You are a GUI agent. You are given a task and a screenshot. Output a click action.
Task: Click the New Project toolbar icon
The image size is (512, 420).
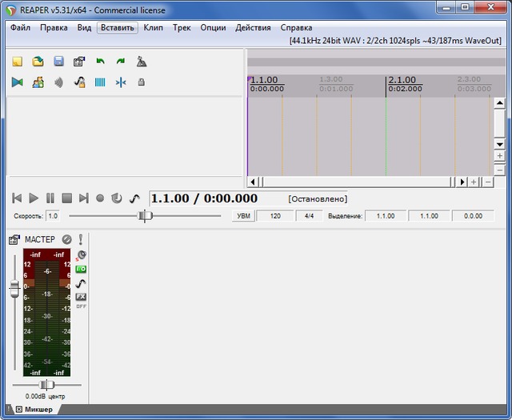[x=18, y=61]
